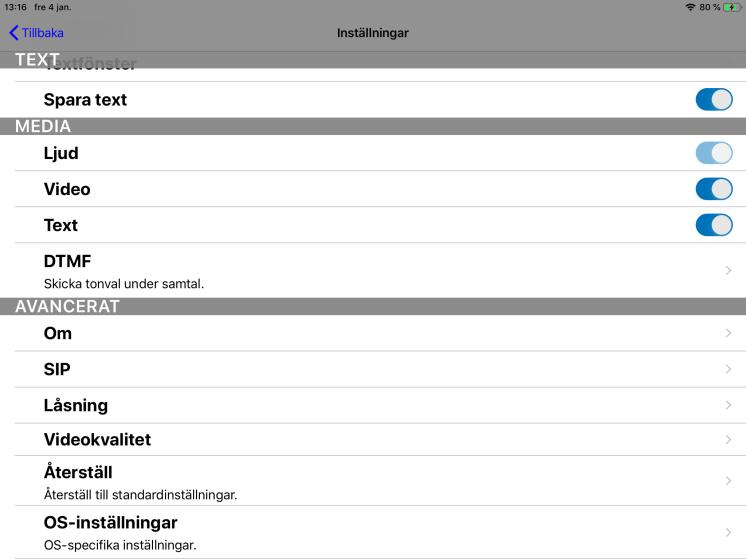Click the Wi-Fi status icon
Screen dimensions: 746x559
tap(690, 7)
